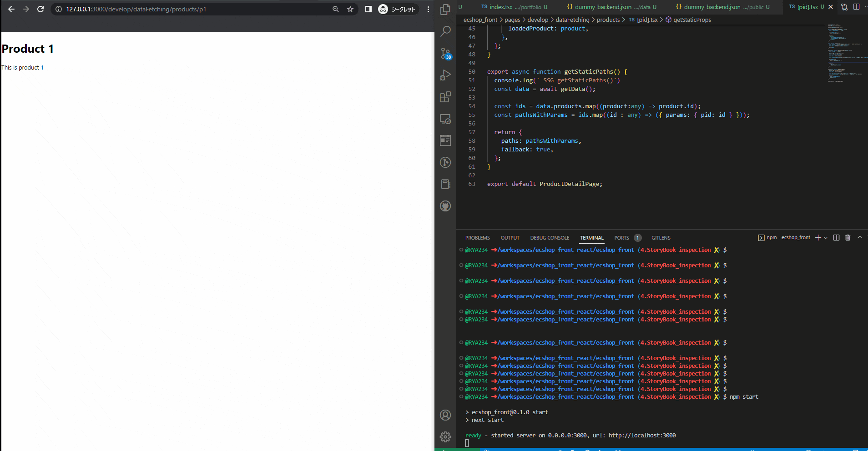Open the Run and Debug view

coord(445,75)
